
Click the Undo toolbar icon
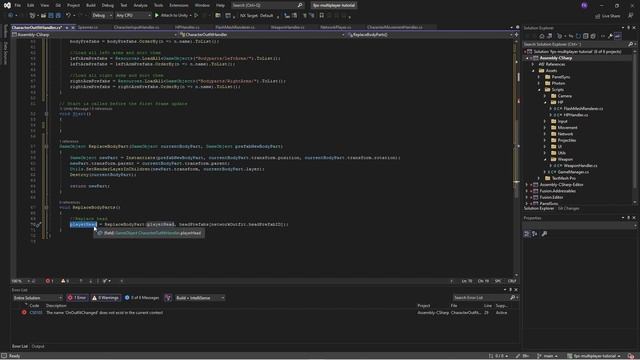point(69,16)
